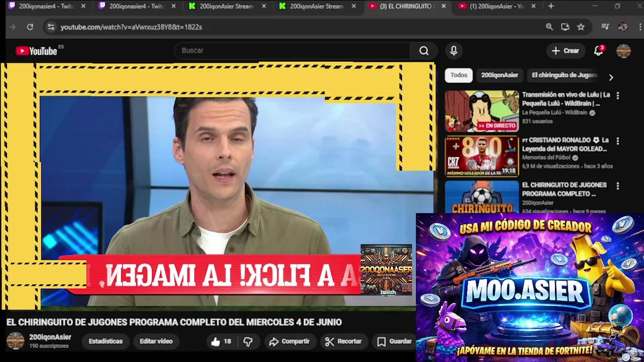Viewport: 644px width, 362px height.
Task: Click the Crear button
Action: 566,50
